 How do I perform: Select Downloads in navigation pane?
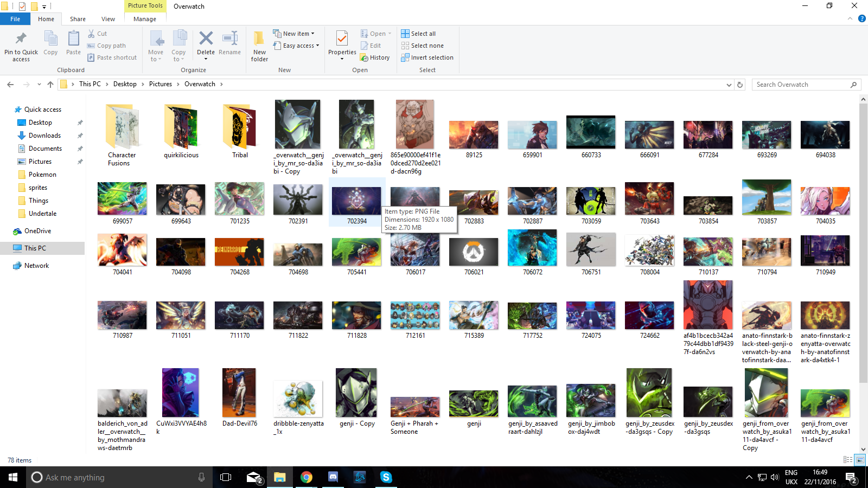44,136
